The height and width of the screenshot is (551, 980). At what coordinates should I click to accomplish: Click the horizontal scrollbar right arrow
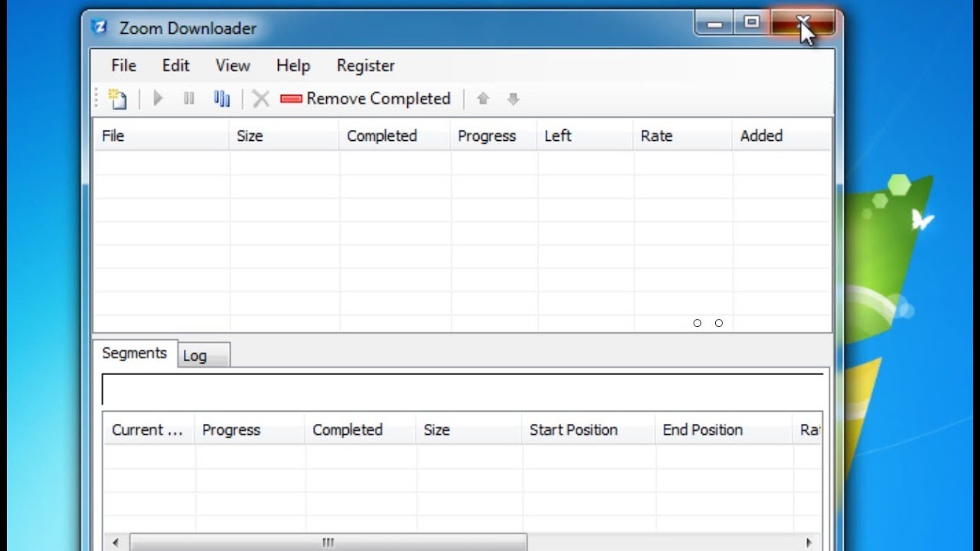click(x=809, y=543)
